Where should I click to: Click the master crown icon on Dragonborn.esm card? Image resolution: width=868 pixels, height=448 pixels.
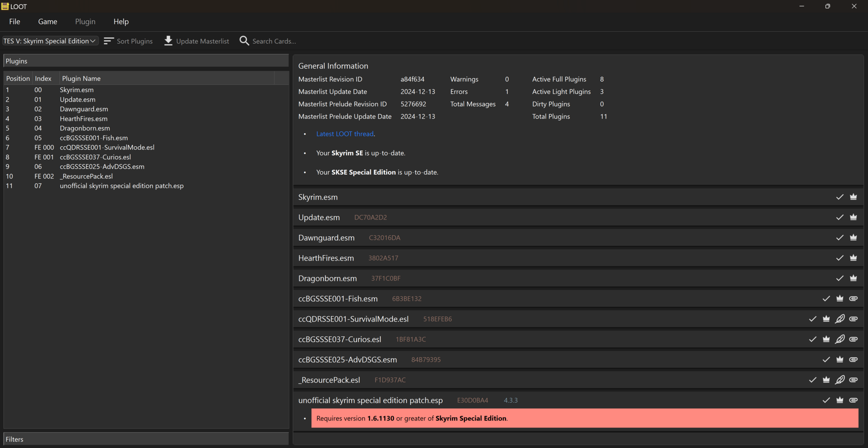(853, 278)
